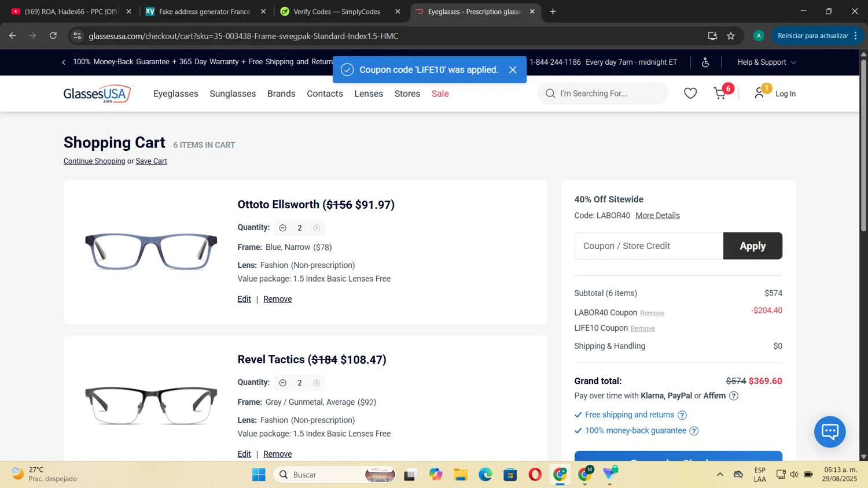Viewport: 868px width, 488px height.
Task: Click Continue Shopping link
Action: (x=94, y=161)
